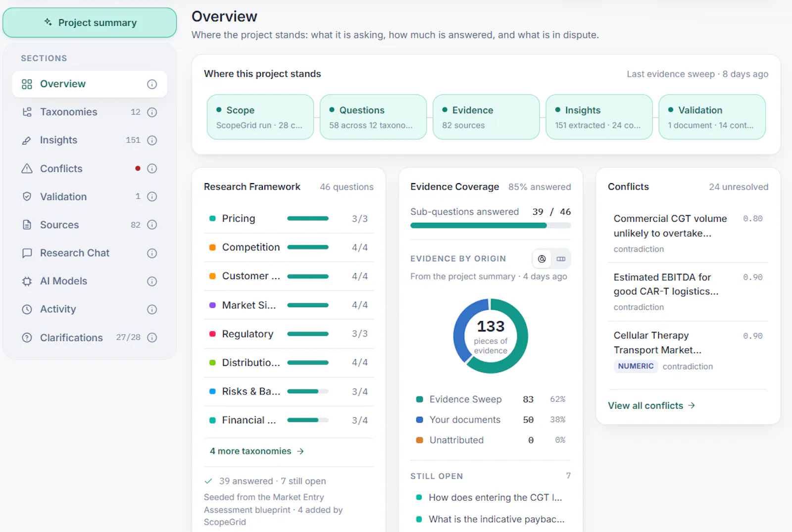
Task: Select the Questions stage card
Action: point(373,117)
